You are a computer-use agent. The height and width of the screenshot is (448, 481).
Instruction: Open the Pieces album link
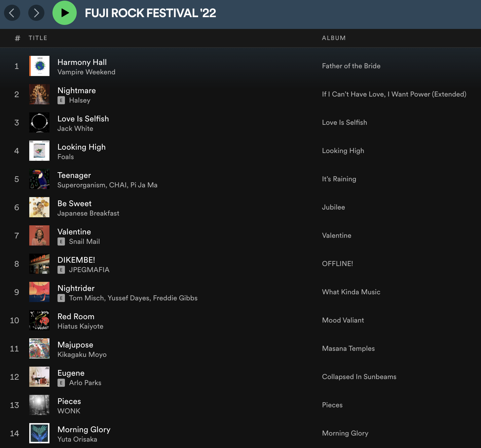pos(332,405)
